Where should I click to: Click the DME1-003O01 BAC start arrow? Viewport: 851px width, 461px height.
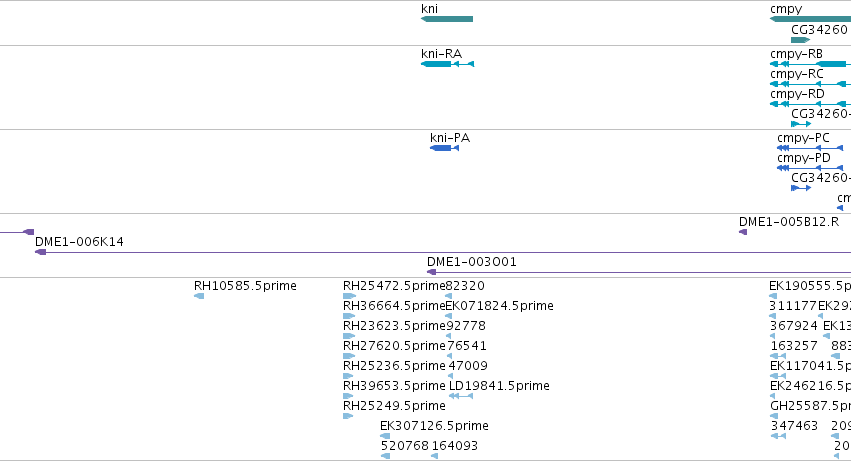[x=431, y=272]
